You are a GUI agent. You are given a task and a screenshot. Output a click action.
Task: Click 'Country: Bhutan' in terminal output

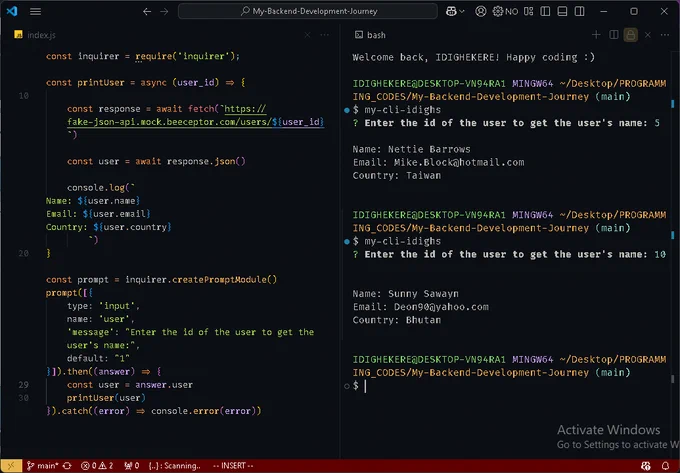396,320
